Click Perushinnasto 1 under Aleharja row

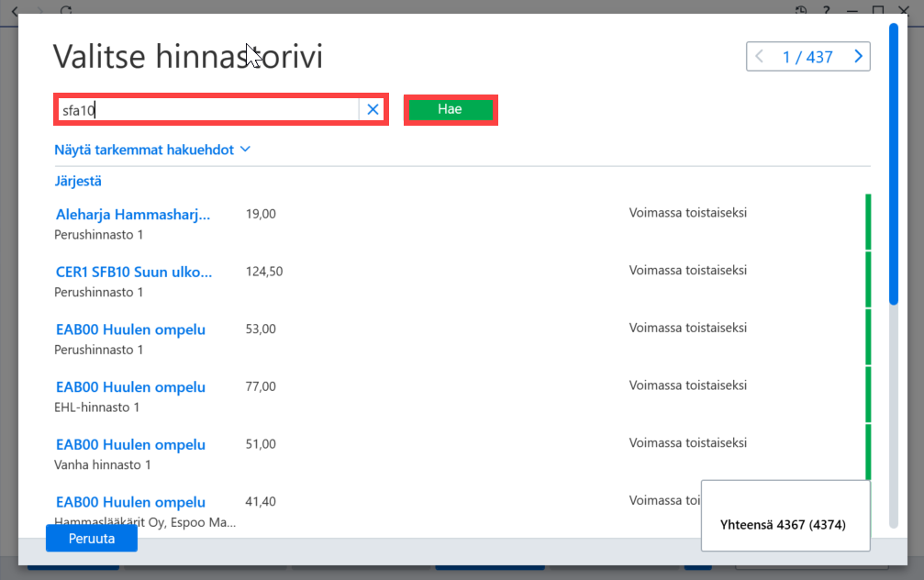point(98,235)
